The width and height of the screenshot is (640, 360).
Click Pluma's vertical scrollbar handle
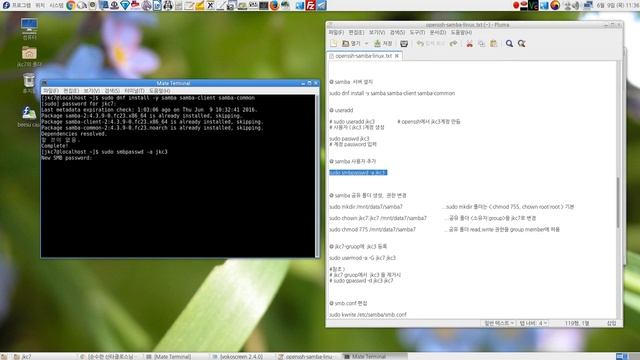pos(619,202)
